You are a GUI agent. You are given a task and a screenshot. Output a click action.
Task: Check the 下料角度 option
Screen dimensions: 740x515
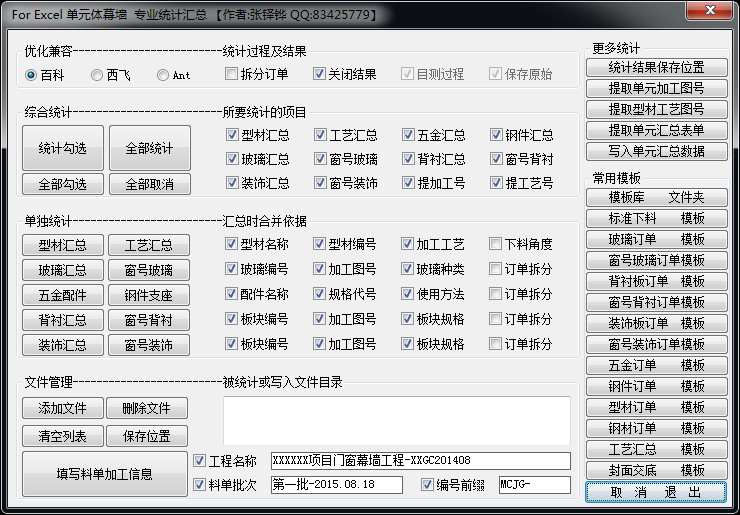click(x=497, y=244)
